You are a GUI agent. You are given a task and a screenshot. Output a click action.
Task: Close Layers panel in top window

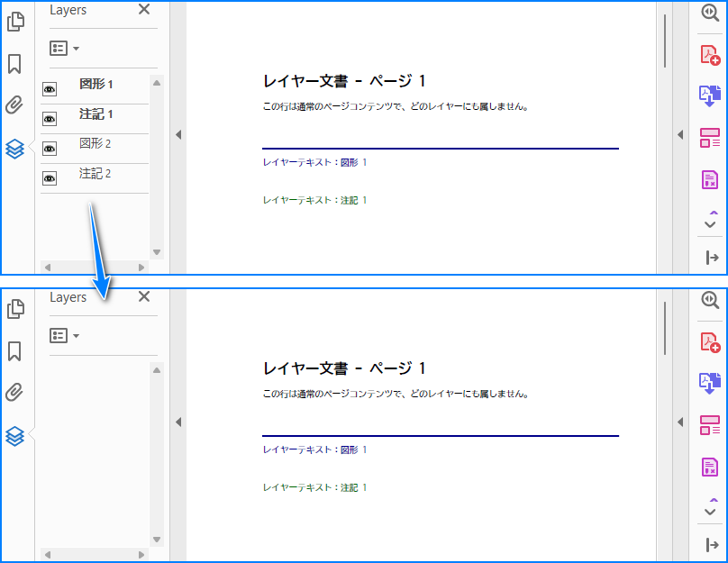click(144, 9)
